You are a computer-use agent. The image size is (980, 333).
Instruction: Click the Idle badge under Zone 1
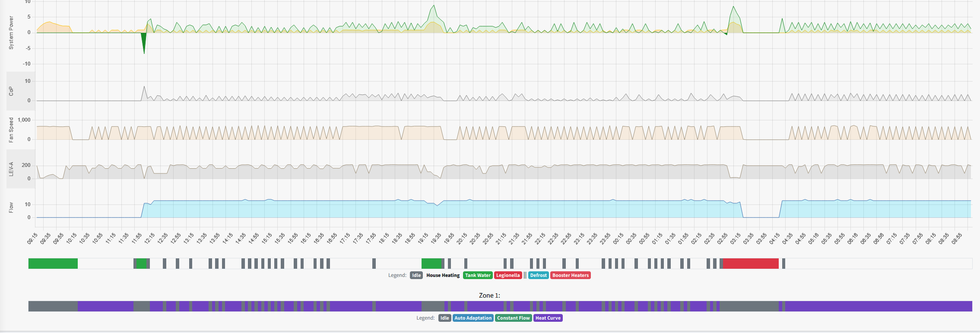pyautogui.click(x=444, y=318)
